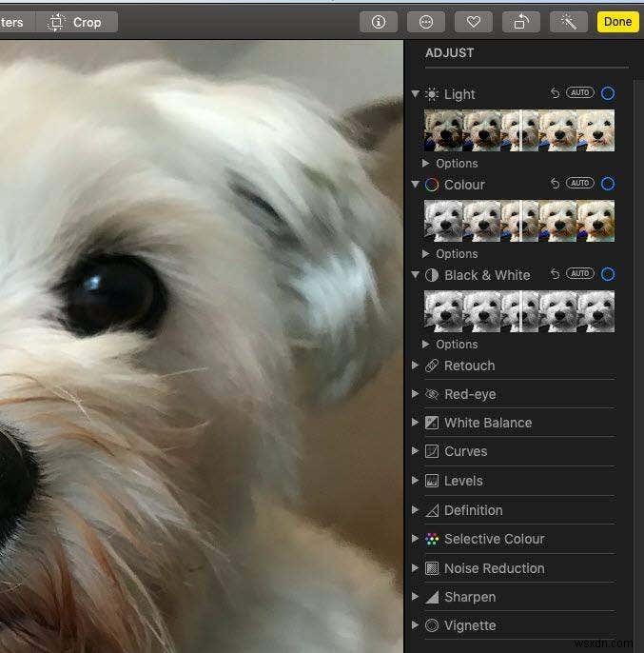Click AUTO for the Colour adjustment
Image resolution: width=644 pixels, height=653 pixels.
580,183
